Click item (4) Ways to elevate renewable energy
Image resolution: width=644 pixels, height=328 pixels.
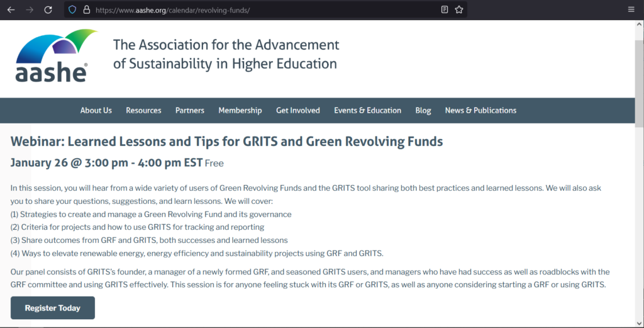197,253
